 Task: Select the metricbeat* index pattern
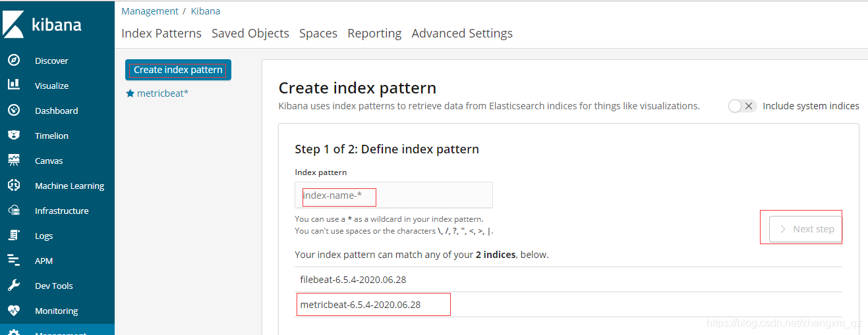[x=163, y=93]
